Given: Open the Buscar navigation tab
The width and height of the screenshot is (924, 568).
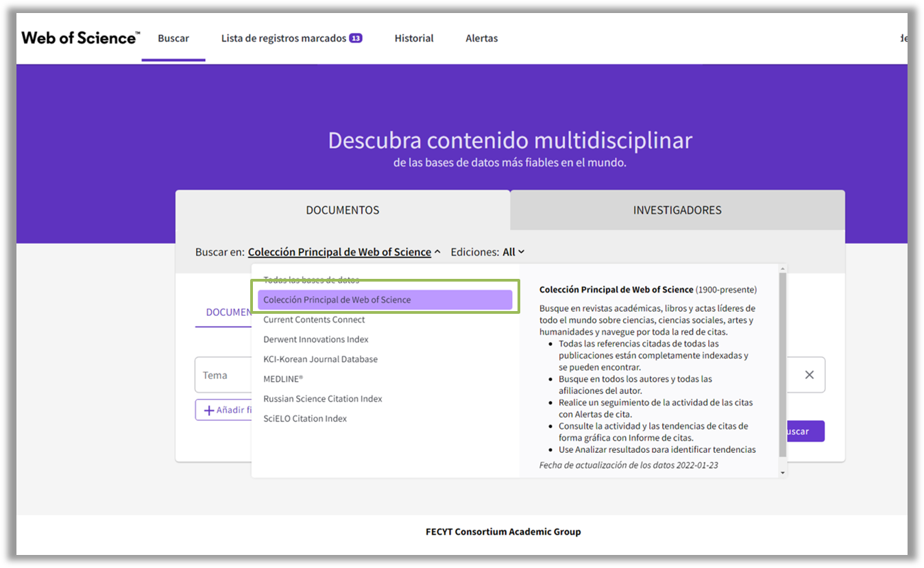Looking at the screenshot, I should tap(173, 38).
